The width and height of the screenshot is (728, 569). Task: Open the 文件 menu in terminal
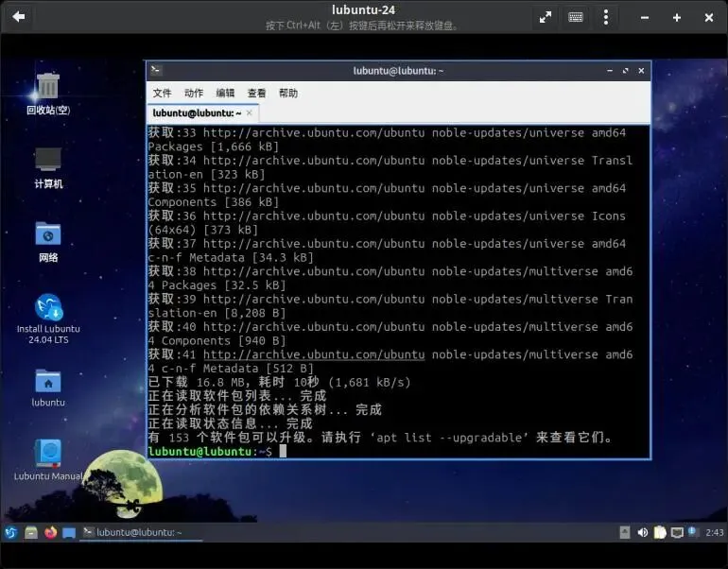click(x=162, y=94)
